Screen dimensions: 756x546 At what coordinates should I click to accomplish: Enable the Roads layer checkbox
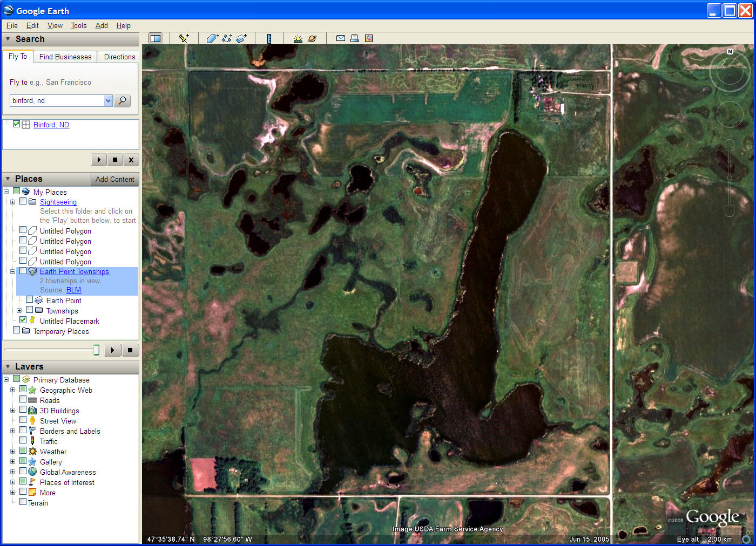click(x=23, y=400)
